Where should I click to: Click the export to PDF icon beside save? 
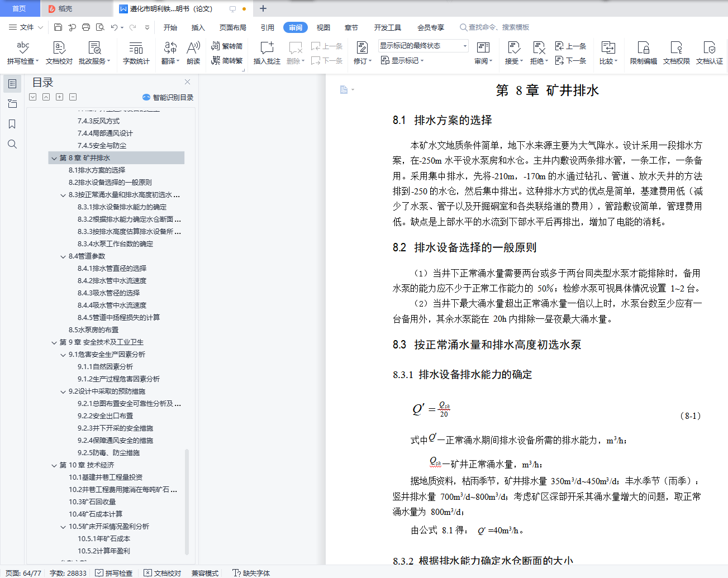pos(72,27)
